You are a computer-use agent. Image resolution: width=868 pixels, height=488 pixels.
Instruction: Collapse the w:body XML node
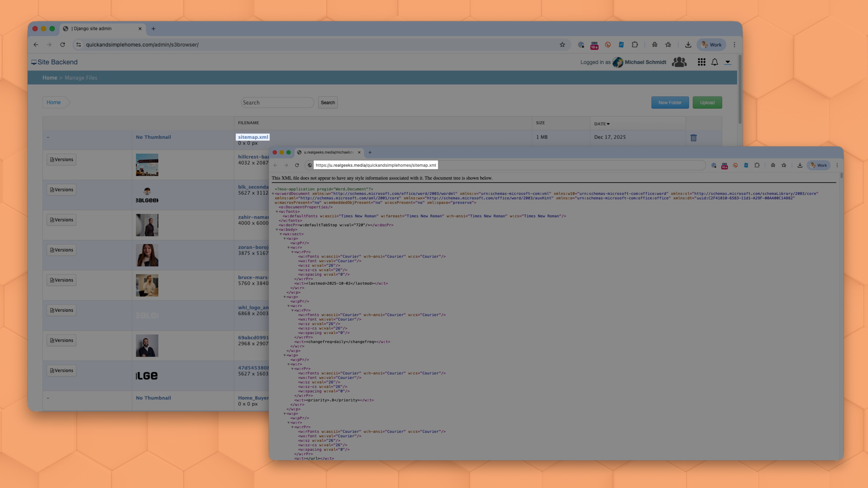(277, 230)
